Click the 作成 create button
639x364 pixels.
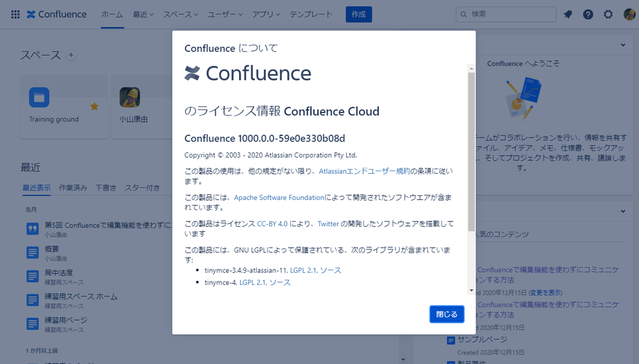point(358,14)
